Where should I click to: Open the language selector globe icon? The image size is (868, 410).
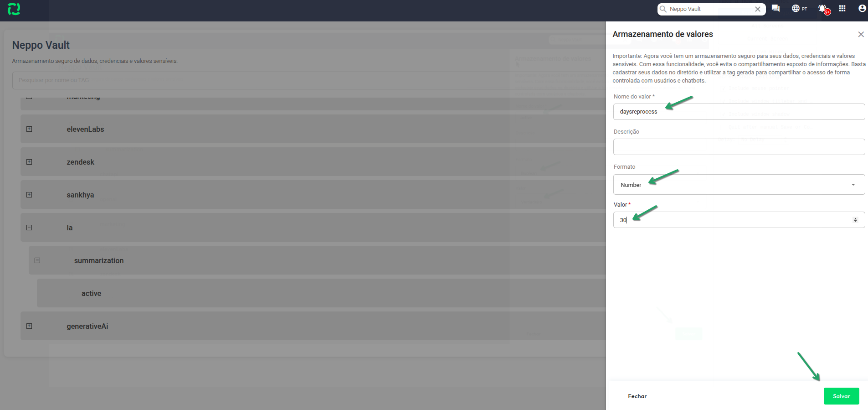pyautogui.click(x=796, y=9)
